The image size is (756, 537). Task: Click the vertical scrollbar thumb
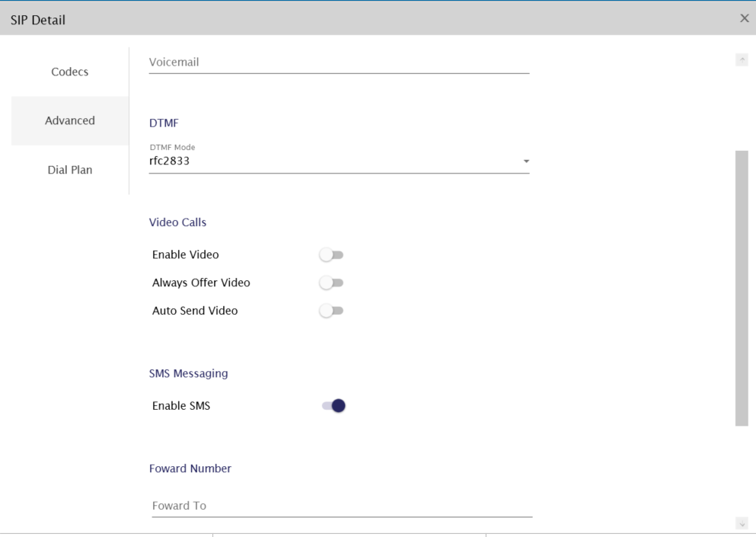(741, 288)
